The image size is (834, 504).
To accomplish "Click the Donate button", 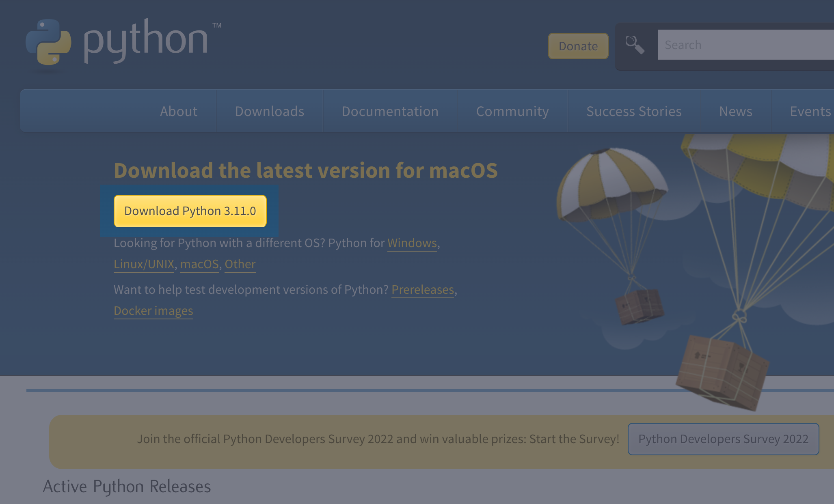I will pyautogui.click(x=578, y=46).
